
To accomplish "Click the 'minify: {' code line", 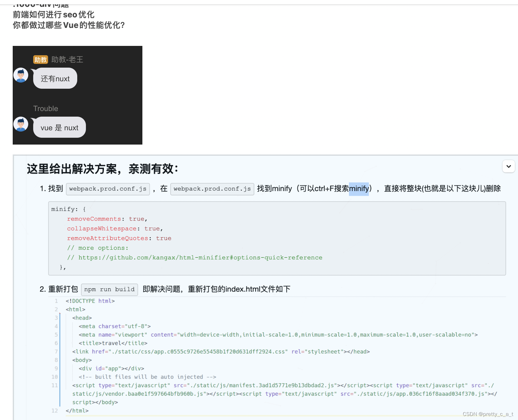I will [68, 209].
